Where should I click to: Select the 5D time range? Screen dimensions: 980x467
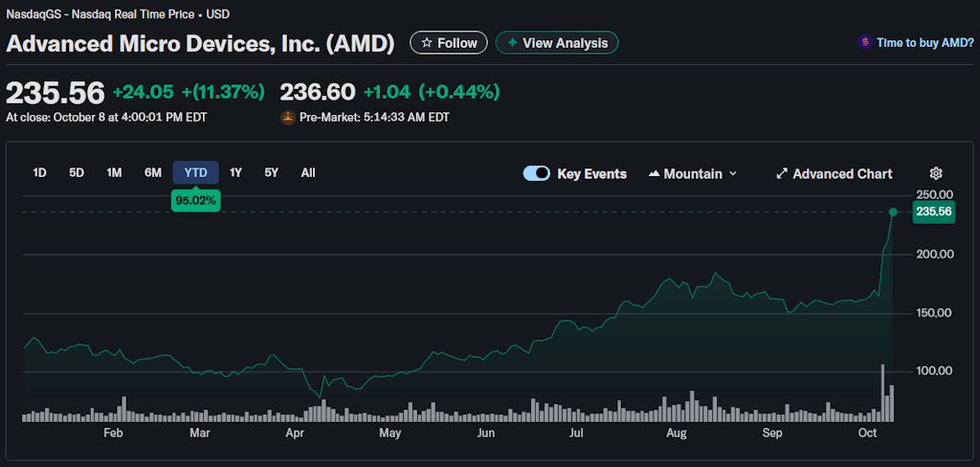click(x=77, y=172)
